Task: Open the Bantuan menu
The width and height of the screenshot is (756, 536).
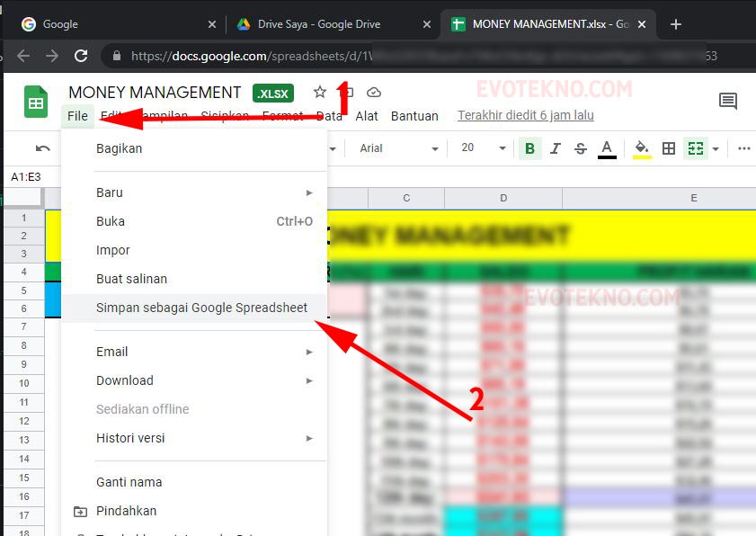Action: click(414, 115)
